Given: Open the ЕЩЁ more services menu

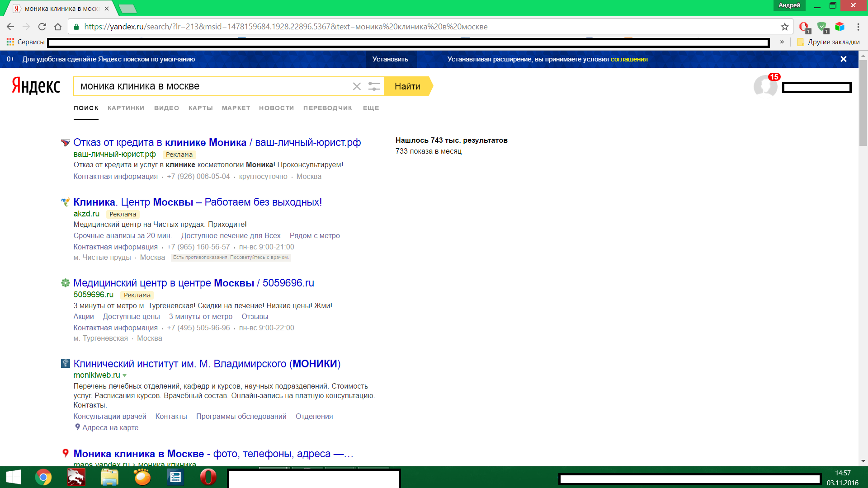Looking at the screenshot, I should tap(371, 108).
